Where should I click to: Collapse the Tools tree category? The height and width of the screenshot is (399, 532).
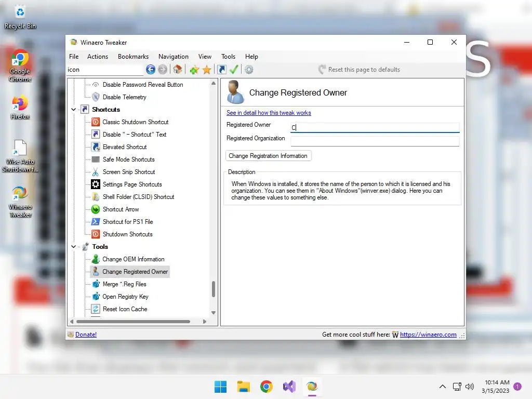click(74, 247)
